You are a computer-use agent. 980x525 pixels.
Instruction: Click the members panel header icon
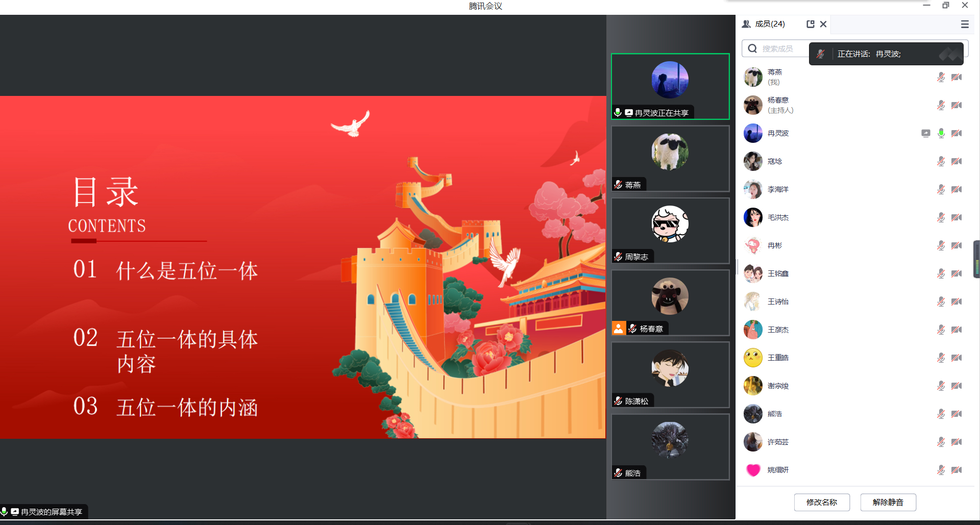point(746,24)
